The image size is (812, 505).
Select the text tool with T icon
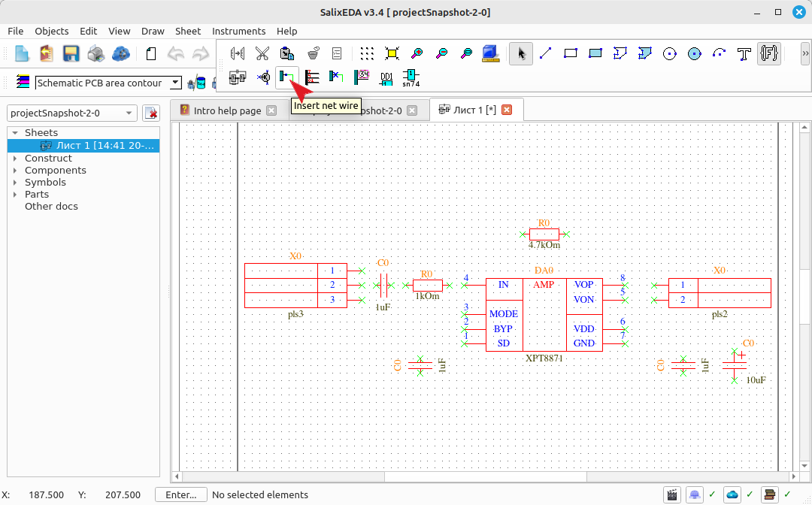pos(744,53)
